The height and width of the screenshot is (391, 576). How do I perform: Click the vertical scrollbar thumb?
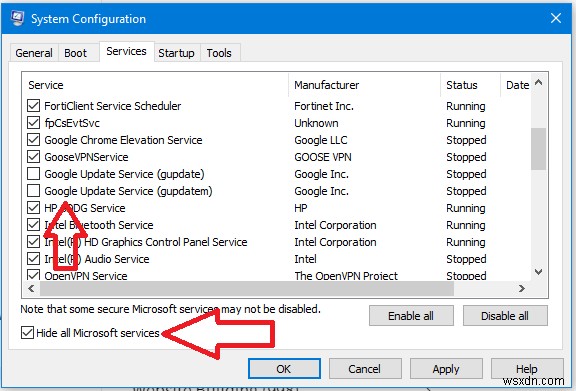pos(539,149)
